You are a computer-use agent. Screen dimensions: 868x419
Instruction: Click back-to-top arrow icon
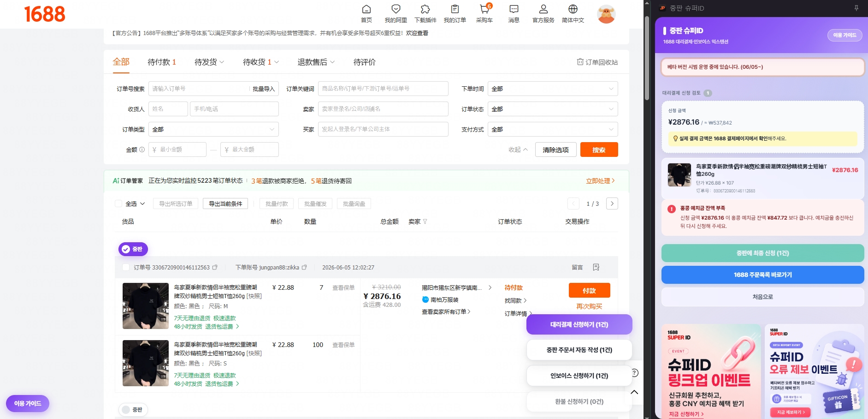coord(634,392)
